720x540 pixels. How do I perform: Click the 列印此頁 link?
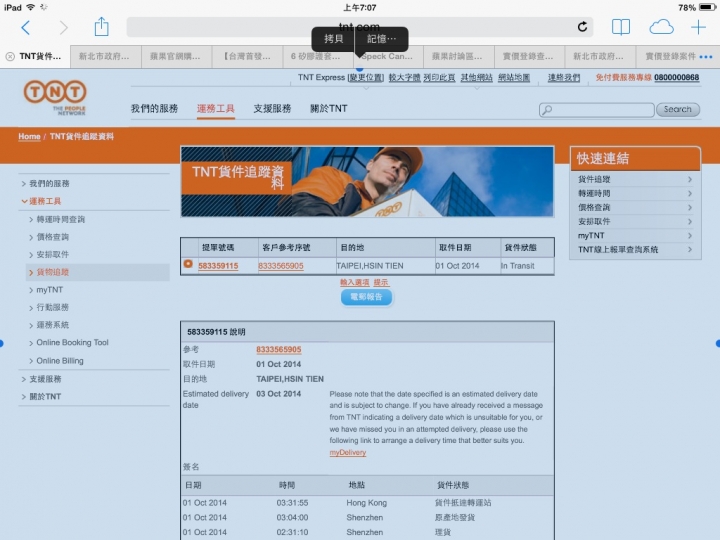point(439,78)
